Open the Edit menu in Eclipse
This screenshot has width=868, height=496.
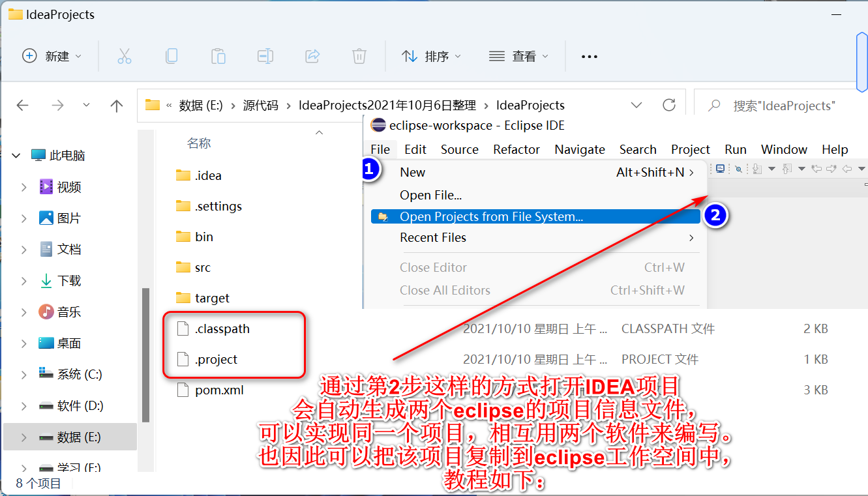click(x=415, y=149)
